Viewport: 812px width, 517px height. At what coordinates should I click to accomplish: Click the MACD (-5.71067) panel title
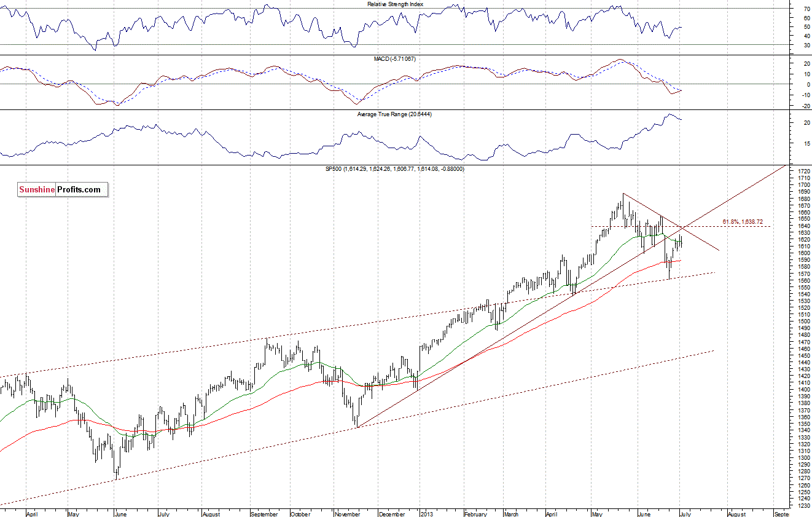396,58
